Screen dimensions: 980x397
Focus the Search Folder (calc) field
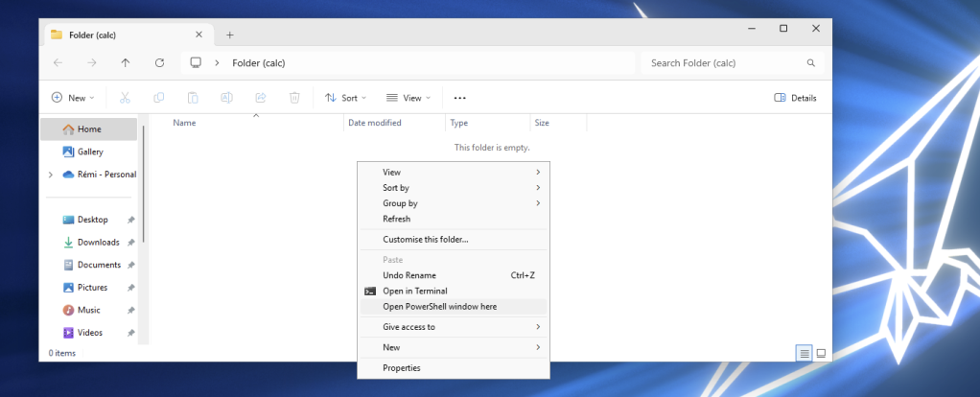click(x=733, y=63)
